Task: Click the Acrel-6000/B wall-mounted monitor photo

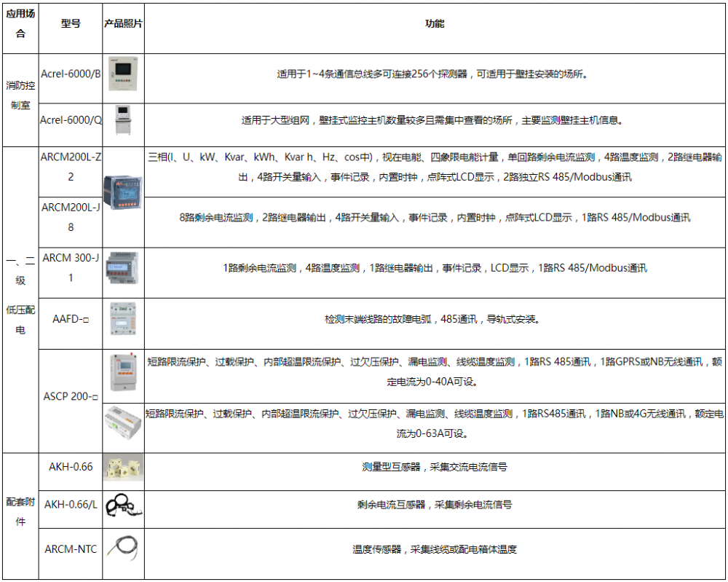Action: pos(123,74)
